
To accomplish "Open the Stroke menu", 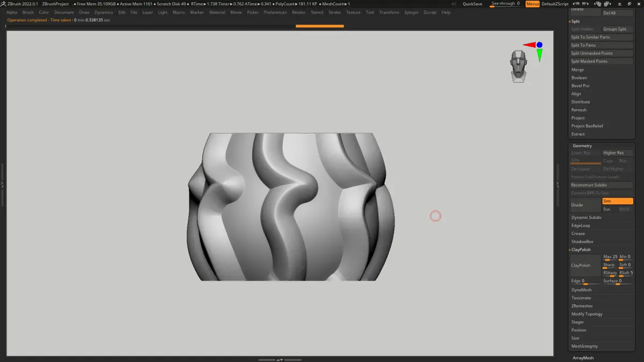I will (x=334, y=12).
